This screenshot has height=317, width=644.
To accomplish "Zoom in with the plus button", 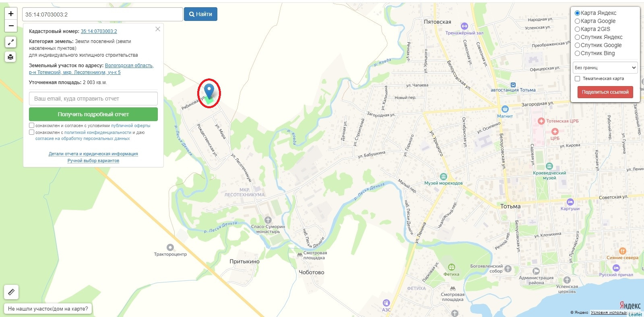I will coord(11,13).
